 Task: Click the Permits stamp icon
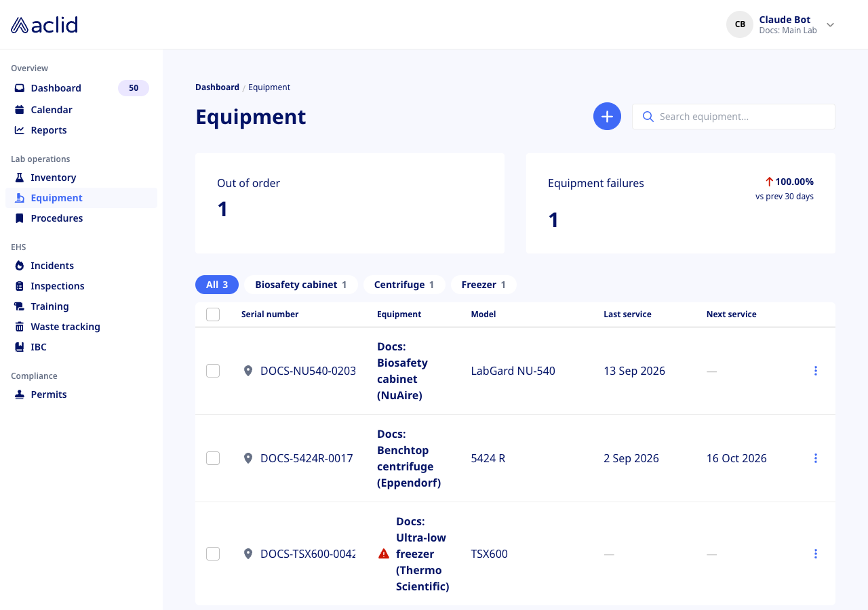coord(20,394)
